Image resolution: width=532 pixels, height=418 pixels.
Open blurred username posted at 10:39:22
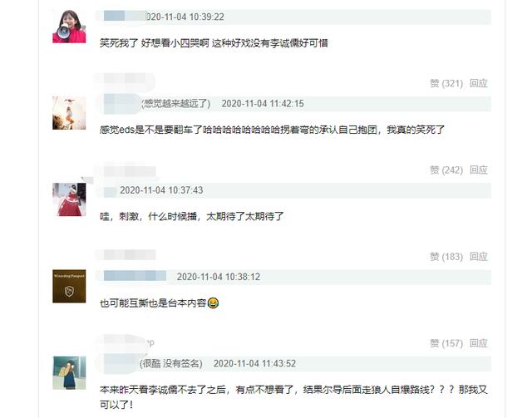(124, 17)
